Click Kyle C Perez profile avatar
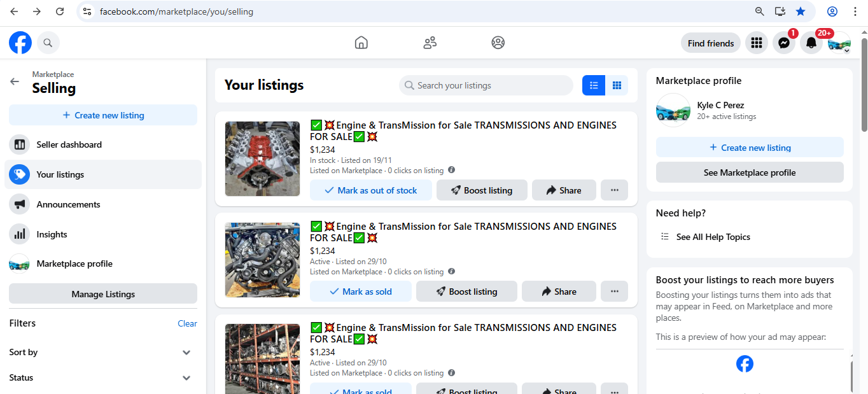 pyautogui.click(x=673, y=110)
